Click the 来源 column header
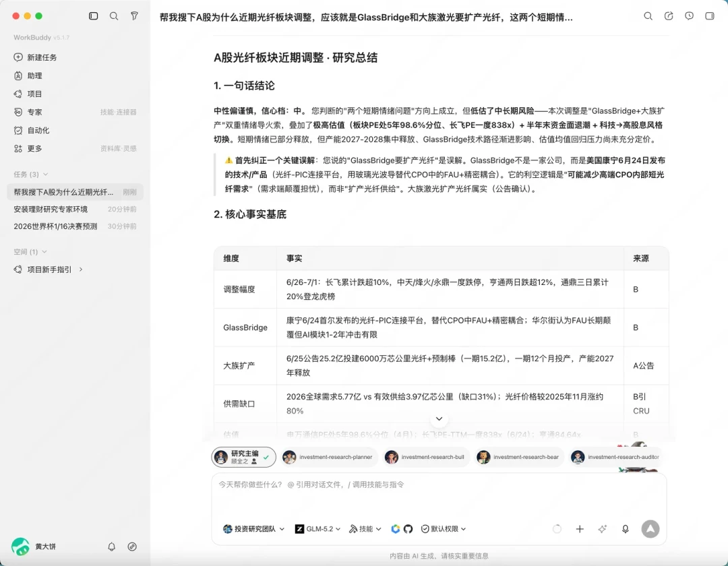Image resolution: width=728 pixels, height=566 pixels. click(646, 259)
